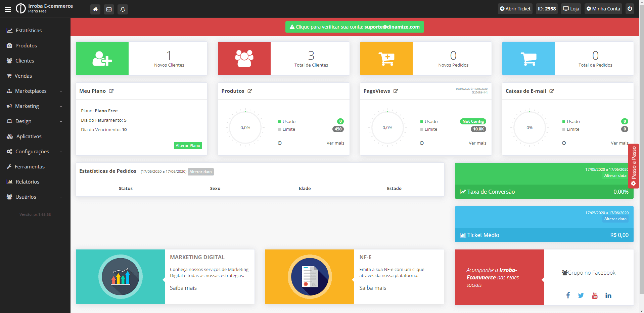This screenshot has height=313, width=644.
Task: Click the verify account green banner
Action: pyautogui.click(x=355, y=27)
